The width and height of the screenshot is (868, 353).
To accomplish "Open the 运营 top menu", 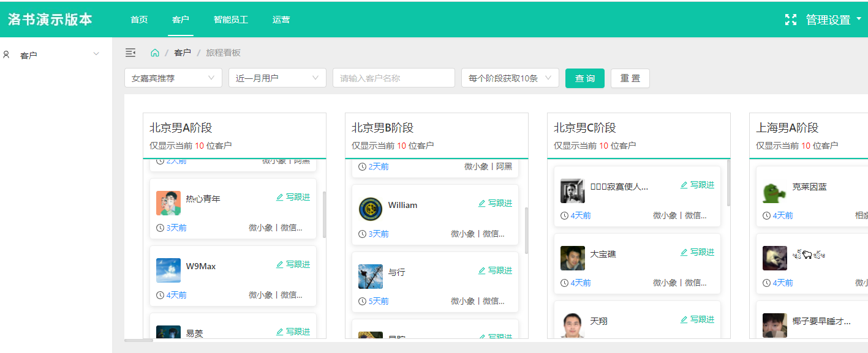I will (281, 20).
